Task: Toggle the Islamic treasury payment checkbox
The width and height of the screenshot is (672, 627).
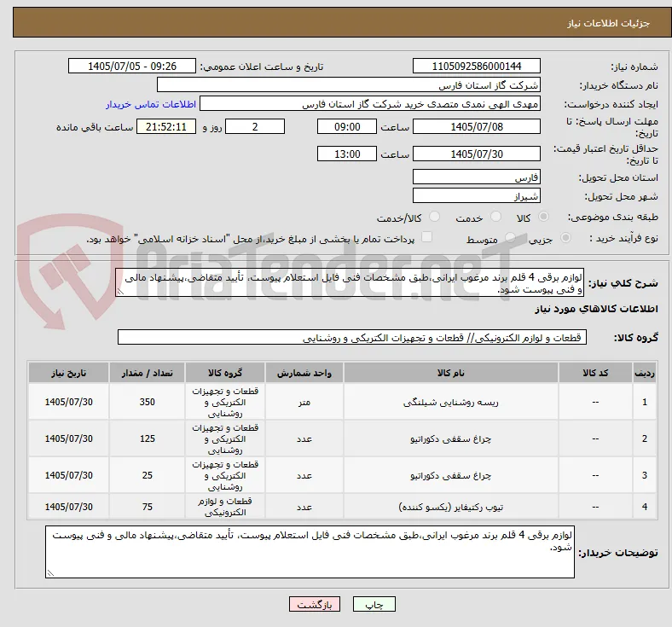Action: [427, 237]
